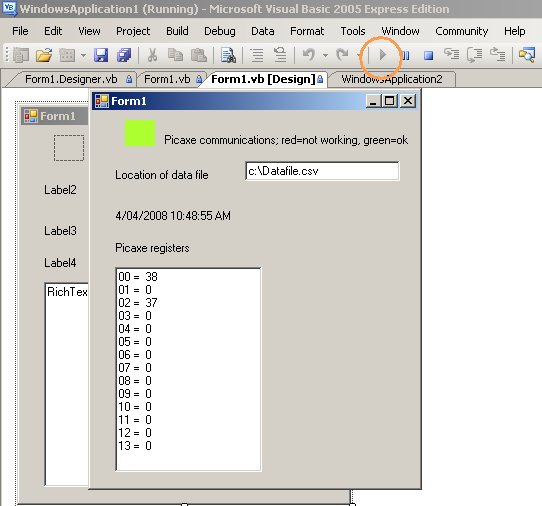Open the Edit menu

53,31
